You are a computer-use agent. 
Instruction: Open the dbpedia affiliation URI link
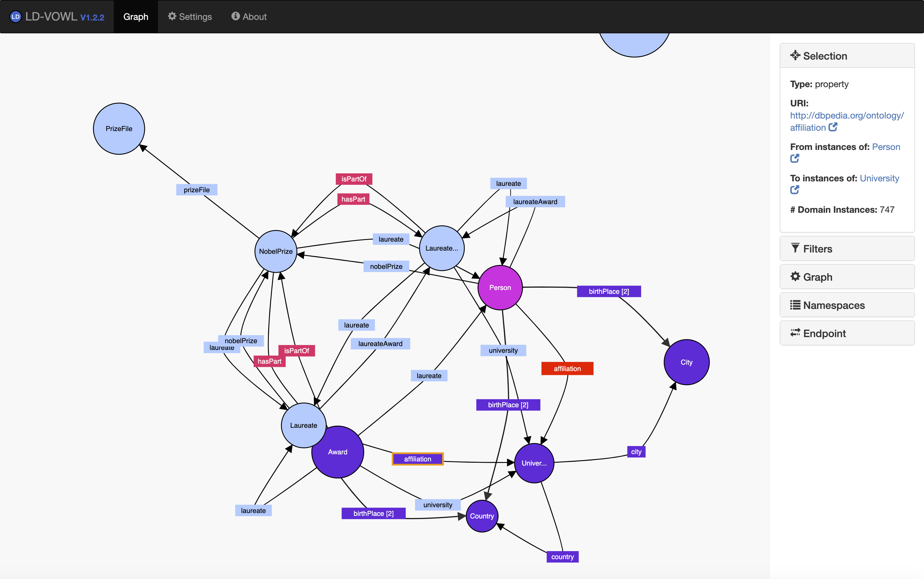tap(846, 115)
